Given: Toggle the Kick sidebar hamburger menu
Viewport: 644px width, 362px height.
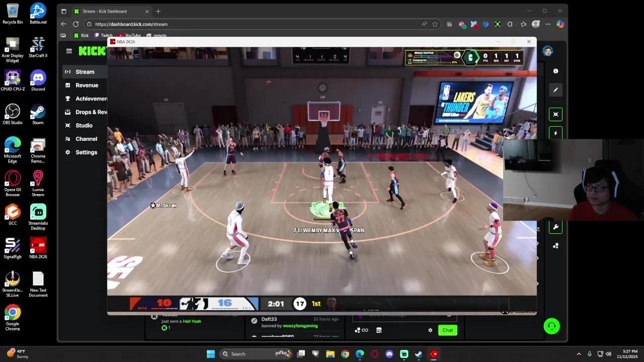Looking at the screenshot, I should click(69, 51).
